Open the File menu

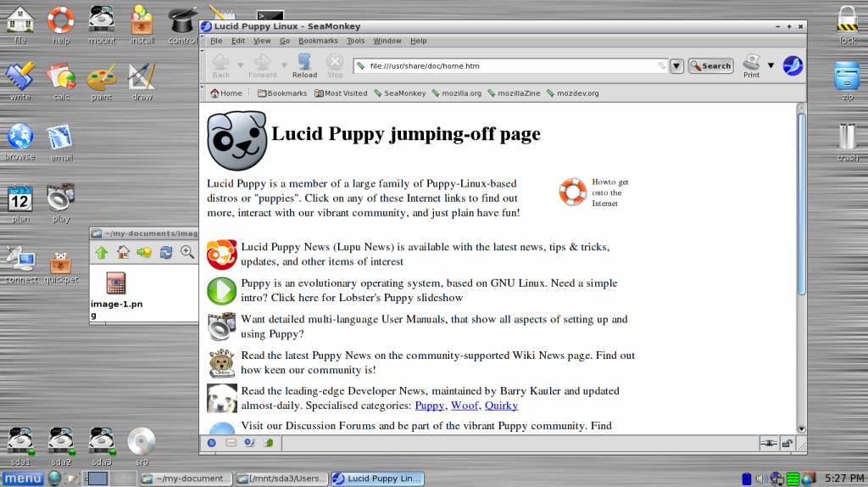click(x=216, y=41)
